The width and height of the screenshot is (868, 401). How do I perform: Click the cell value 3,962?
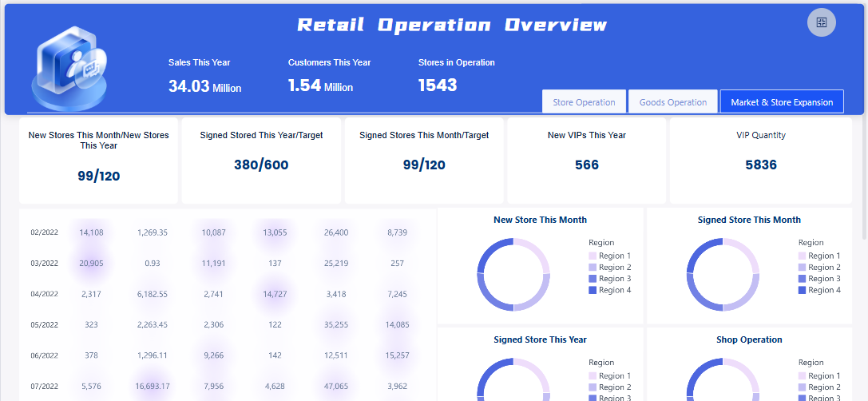397,387
